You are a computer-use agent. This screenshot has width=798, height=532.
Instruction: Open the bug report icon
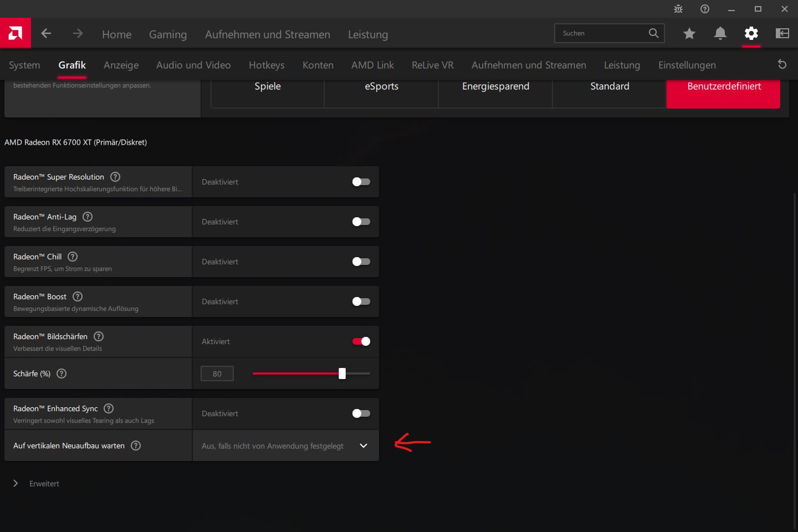(678, 9)
